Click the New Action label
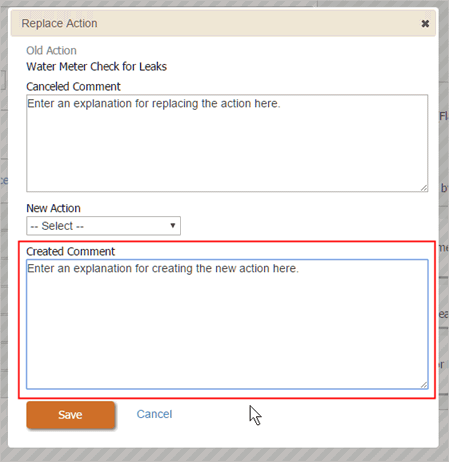The height and width of the screenshot is (462, 449). pyautogui.click(x=53, y=208)
